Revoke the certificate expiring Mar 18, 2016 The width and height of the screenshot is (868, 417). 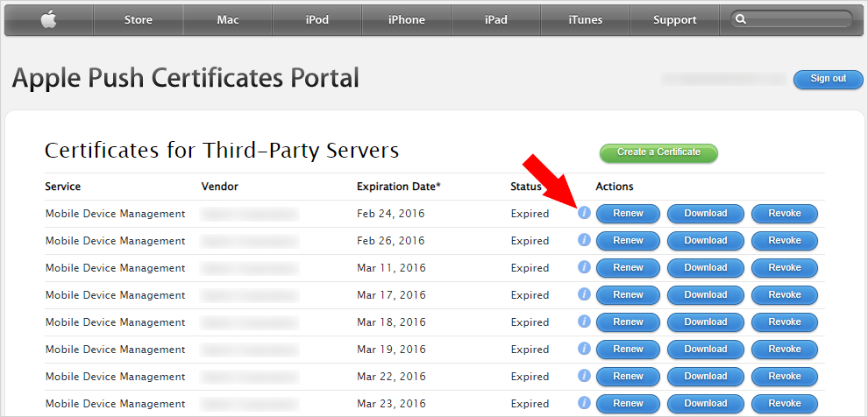coord(785,322)
